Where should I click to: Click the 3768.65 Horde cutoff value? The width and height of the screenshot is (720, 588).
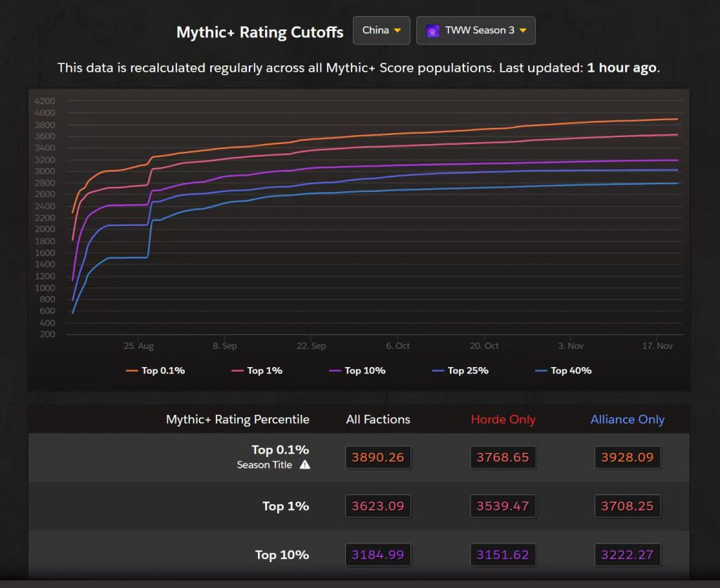pos(503,457)
